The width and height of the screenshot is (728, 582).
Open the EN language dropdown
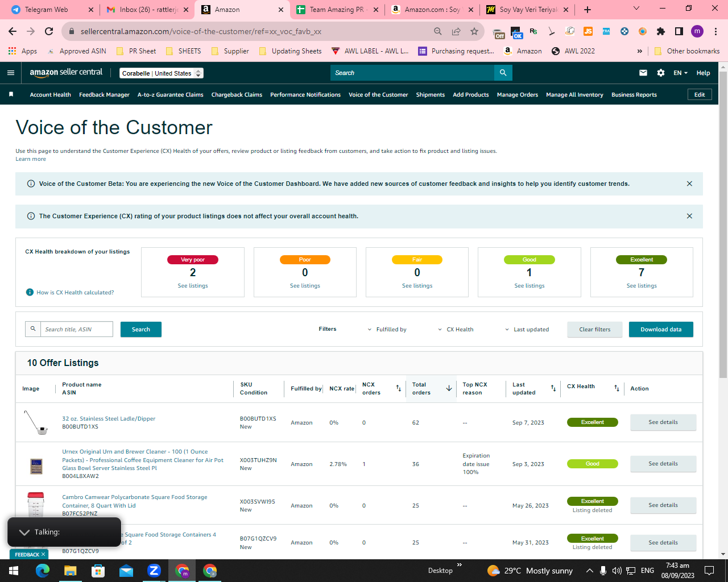[681, 73]
